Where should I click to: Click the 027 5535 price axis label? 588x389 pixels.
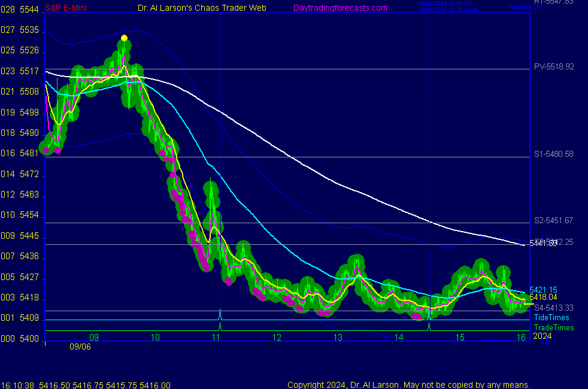[20, 30]
